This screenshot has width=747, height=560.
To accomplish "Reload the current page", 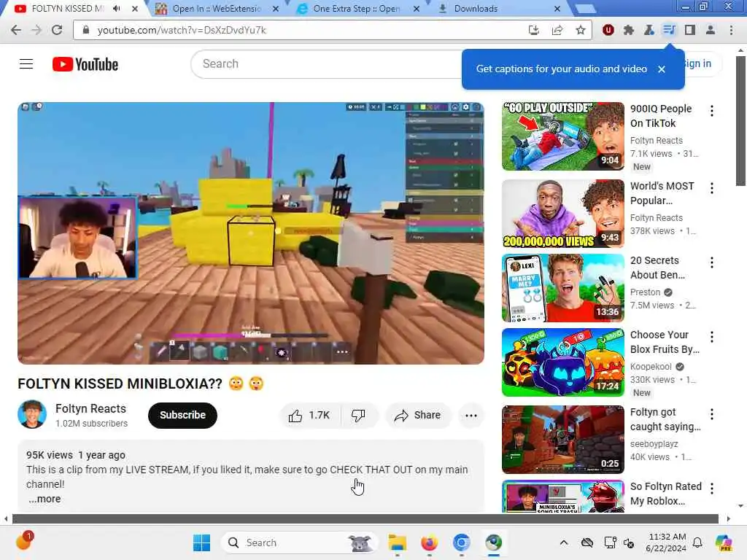I will (57, 30).
